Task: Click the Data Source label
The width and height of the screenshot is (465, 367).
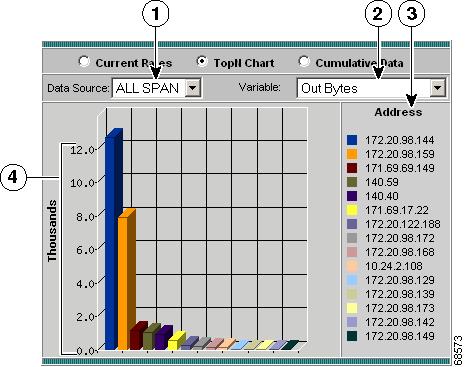Action: (x=78, y=88)
